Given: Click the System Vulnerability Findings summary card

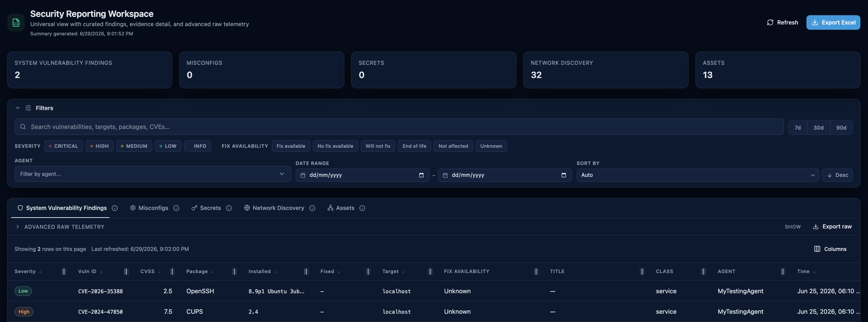Looking at the screenshot, I should point(90,70).
